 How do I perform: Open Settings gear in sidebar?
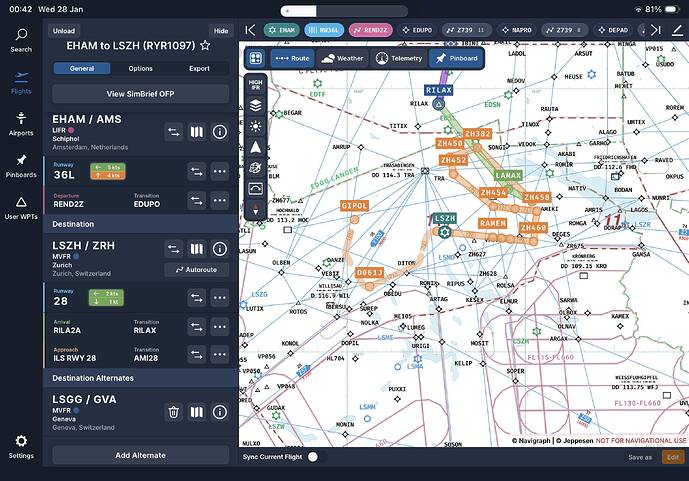[21, 447]
